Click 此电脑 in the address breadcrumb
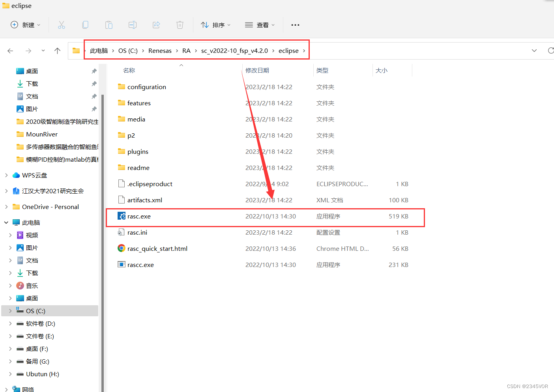 tap(99, 50)
